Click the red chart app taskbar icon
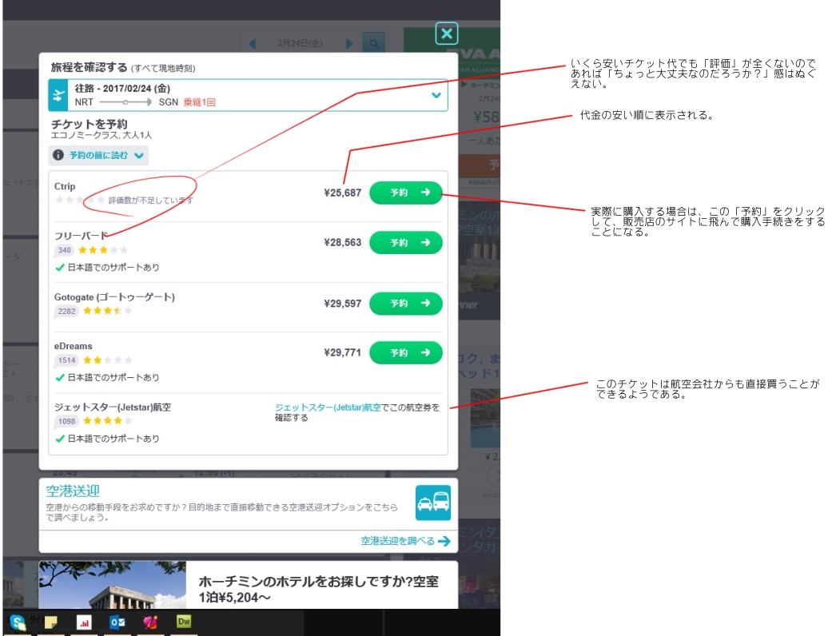The width and height of the screenshot is (840, 636). coord(84,622)
